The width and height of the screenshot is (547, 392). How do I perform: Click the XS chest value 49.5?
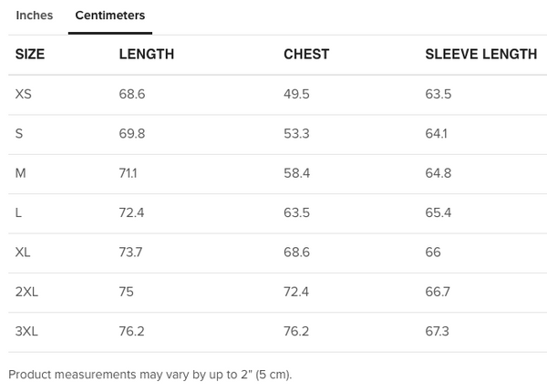pyautogui.click(x=296, y=94)
